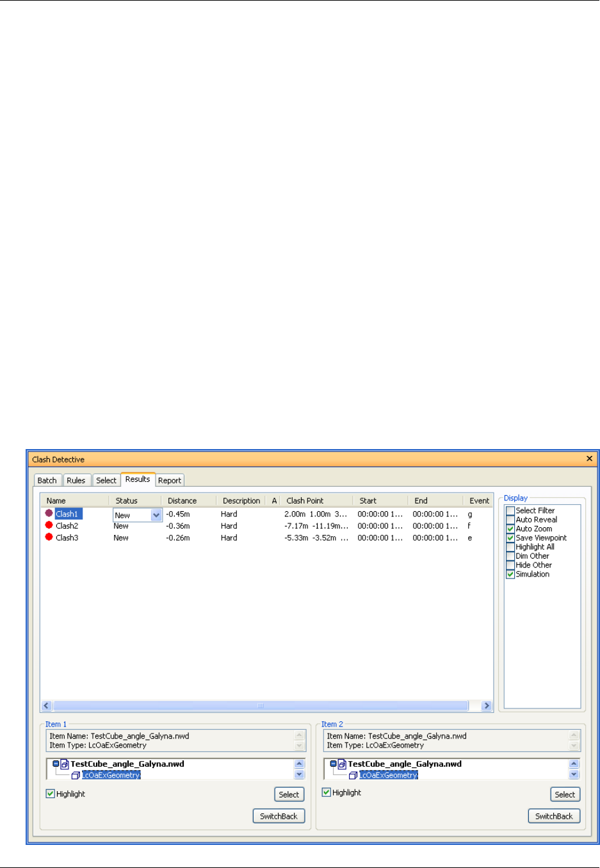Click the Item 1 Select button
Screen dimensions: 600x868
point(289,794)
